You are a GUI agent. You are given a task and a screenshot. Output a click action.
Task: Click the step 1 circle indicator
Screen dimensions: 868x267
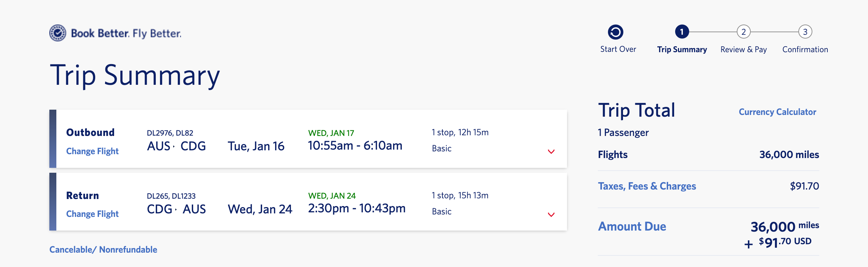click(x=682, y=32)
